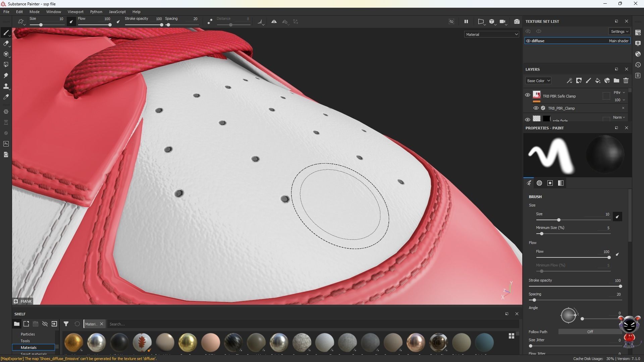
Task: Click the Stroke opacity slider in properties
Action: [575, 286]
